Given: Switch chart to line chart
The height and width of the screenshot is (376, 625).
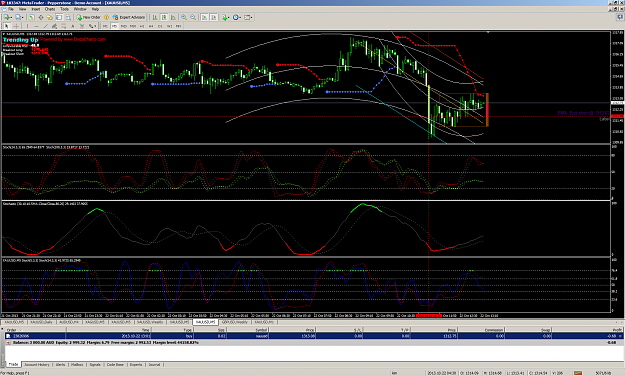Looking at the screenshot, I should (173, 17).
